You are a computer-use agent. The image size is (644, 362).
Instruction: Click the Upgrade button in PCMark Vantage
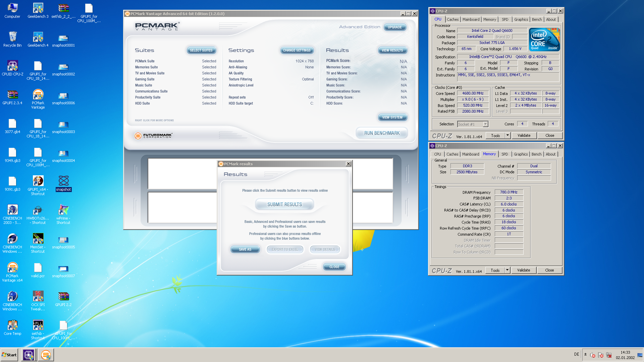395,27
